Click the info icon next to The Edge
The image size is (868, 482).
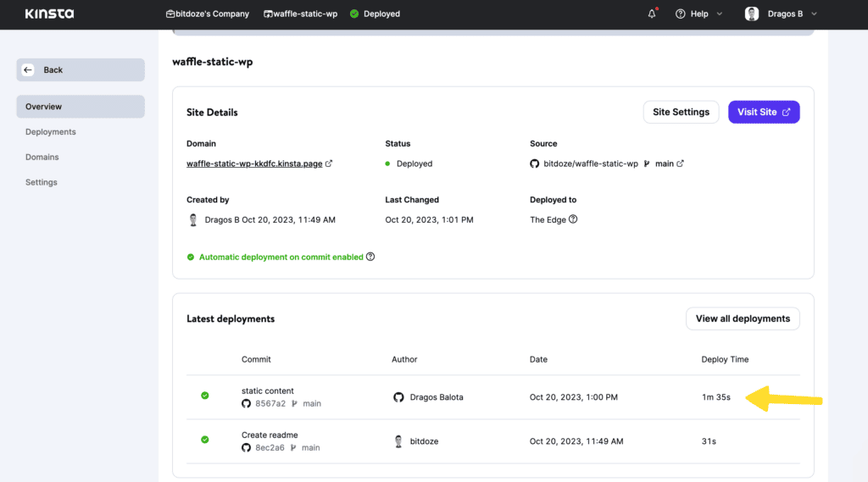573,219
